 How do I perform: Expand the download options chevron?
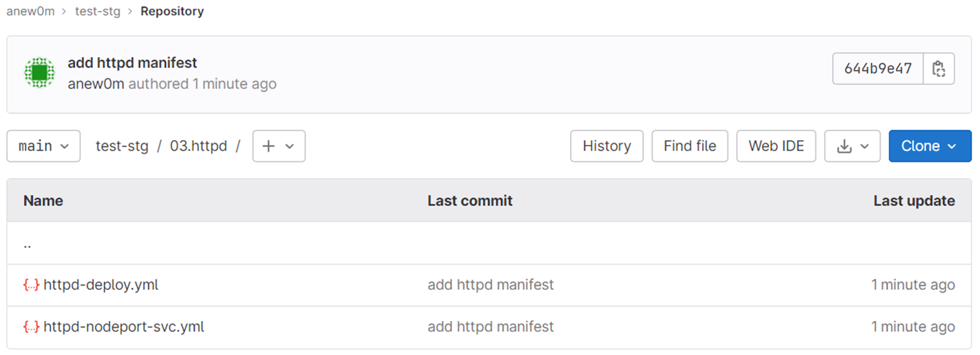(865, 146)
